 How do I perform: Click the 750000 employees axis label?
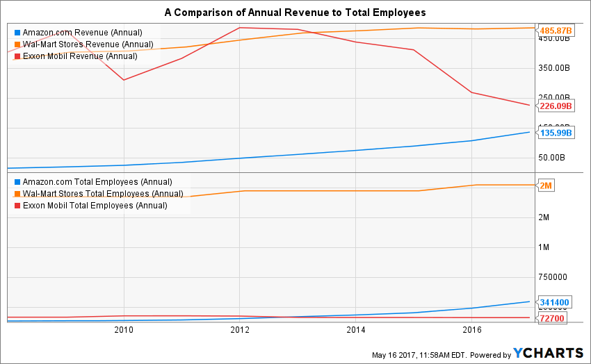click(x=553, y=277)
